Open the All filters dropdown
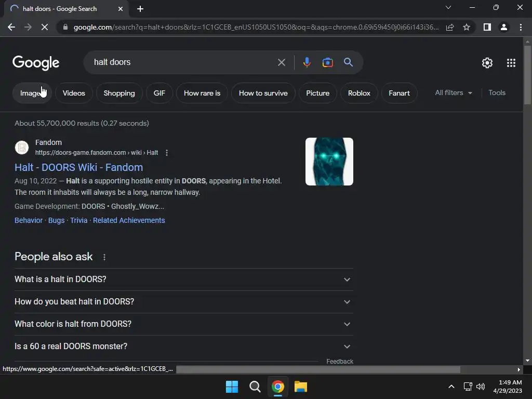Viewport: 532px width, 399px height. coord(453,92)
